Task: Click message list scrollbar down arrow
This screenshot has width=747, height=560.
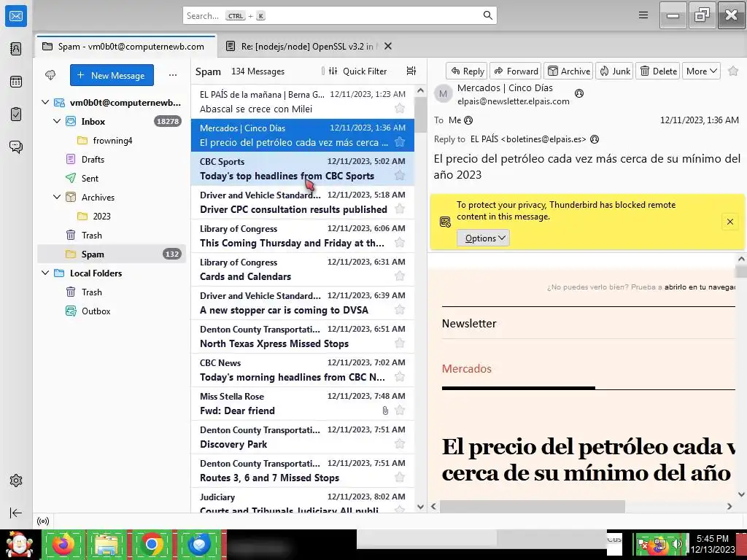Action: click(420, 507)
